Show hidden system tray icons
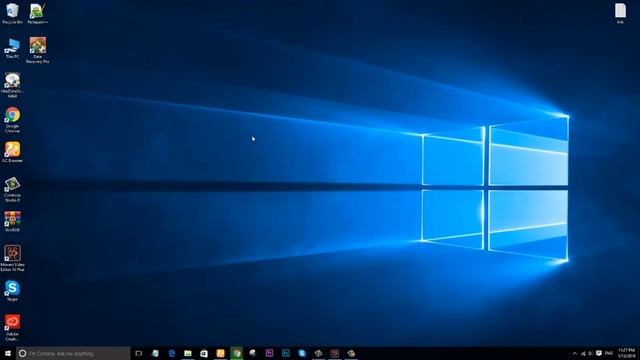This screenshot has width=640, height=360. pyautogui.click(x=575, y=353)
